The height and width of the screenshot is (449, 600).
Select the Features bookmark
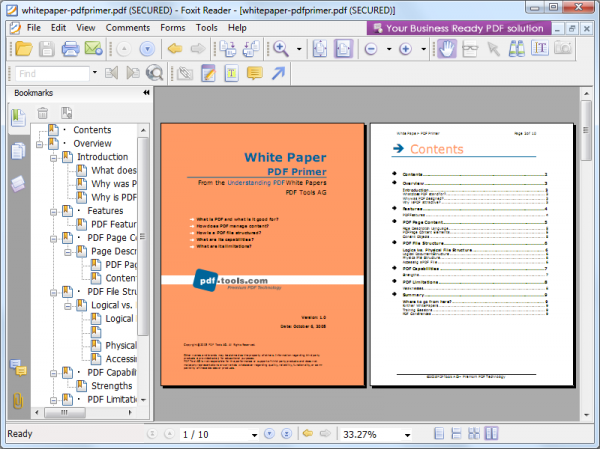(x=105, y=211)
